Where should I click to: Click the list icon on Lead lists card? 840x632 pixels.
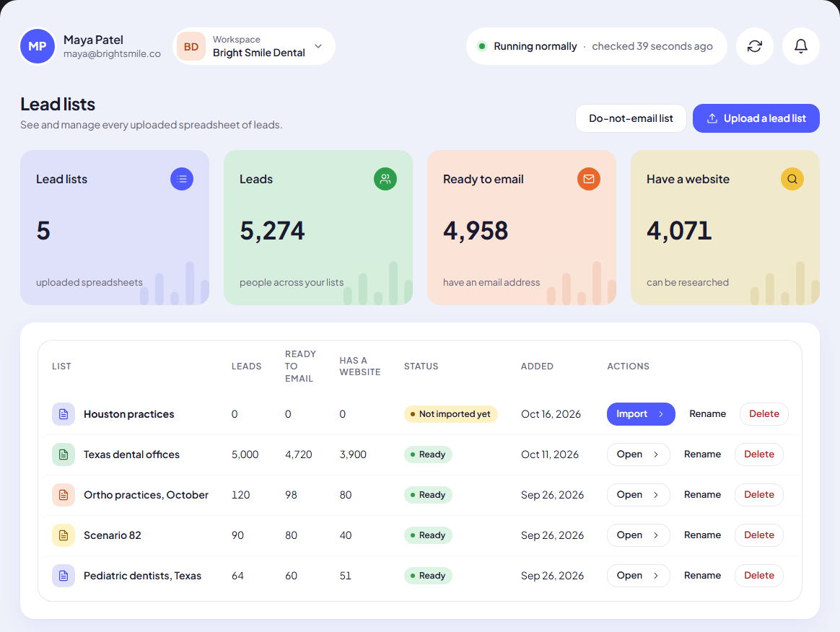click(182, 179)
